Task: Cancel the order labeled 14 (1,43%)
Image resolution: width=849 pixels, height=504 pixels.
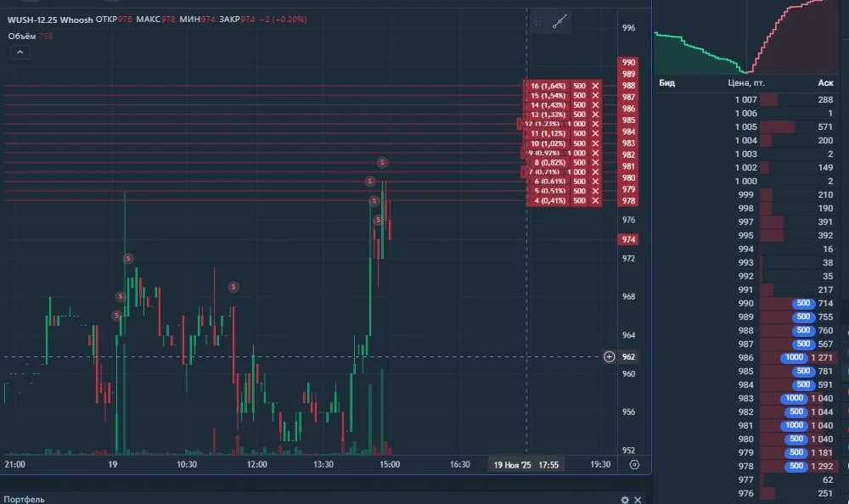Action: (595, 105)
